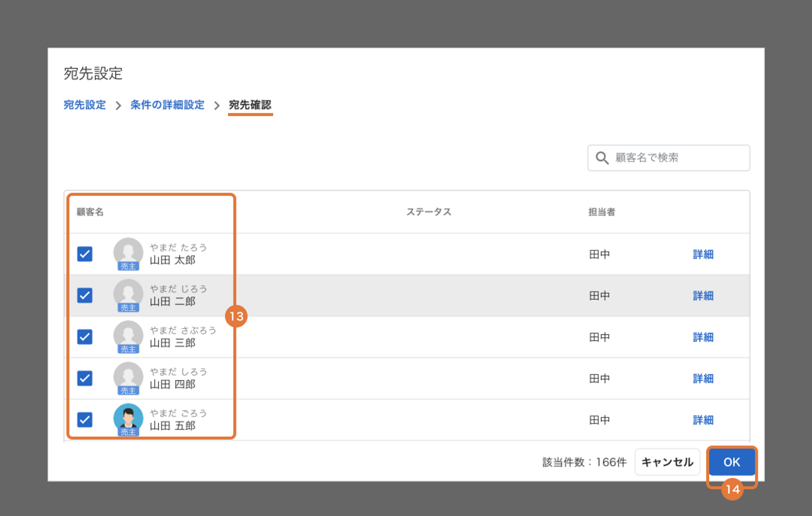Screen dimensions: 812x516
Task: Select the name 山田 二郎
Action: click(173, 301)
